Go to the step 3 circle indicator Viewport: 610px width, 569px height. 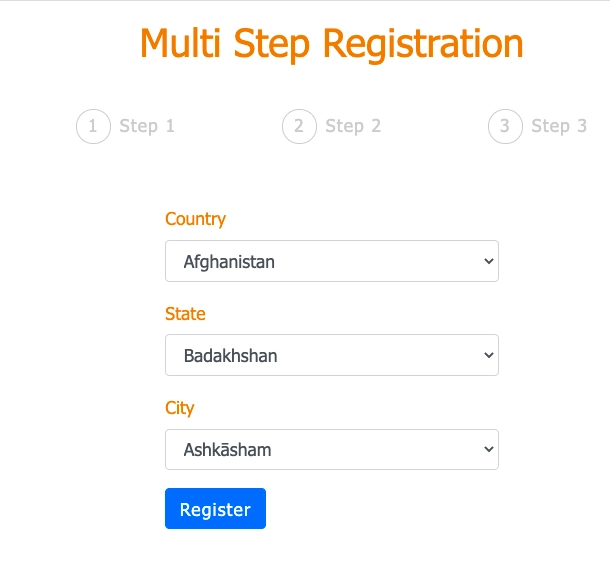click(505, 126)
